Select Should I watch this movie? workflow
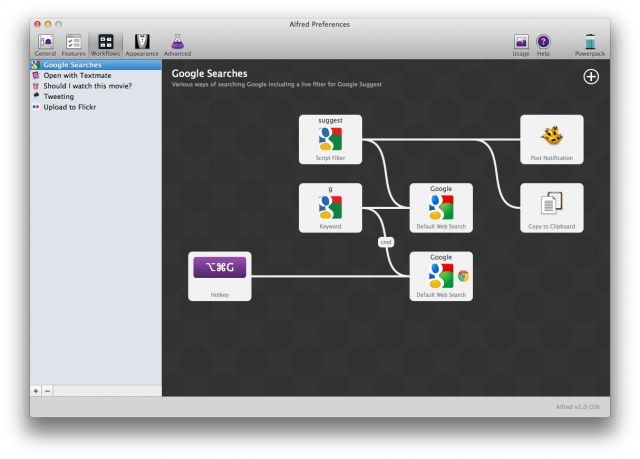Image resolution: width=640 pixels, height=459 pixels. pyautogui.click(x=87, y=86)
